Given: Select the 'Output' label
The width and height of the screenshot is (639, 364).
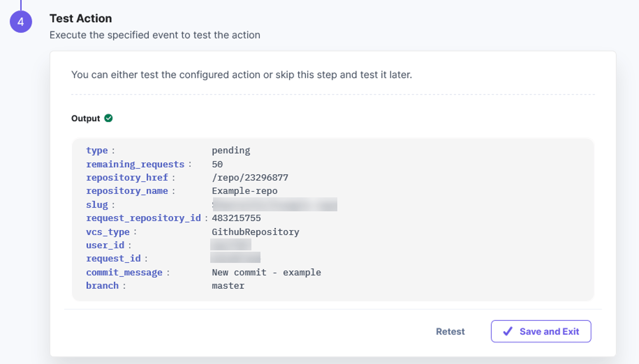Looking at the screenshot, I should [x=86, y=118].
